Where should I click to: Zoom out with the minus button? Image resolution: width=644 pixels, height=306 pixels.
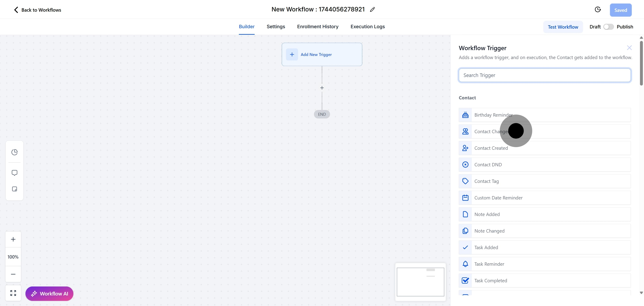pos(13,274)
